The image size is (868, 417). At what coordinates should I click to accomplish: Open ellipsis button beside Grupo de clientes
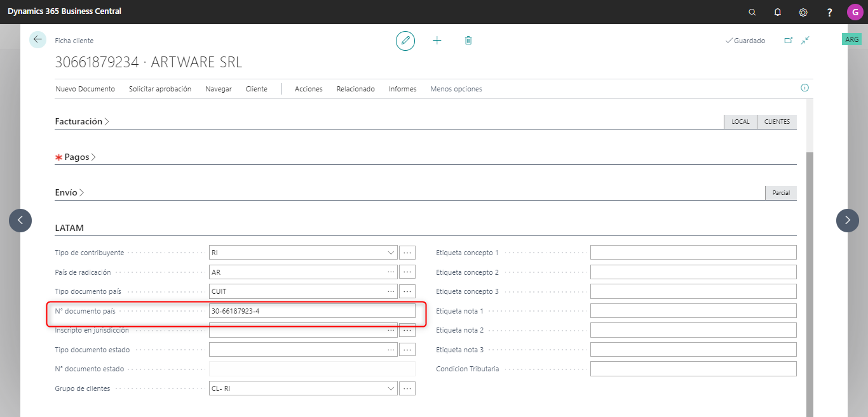pos(407,388)
